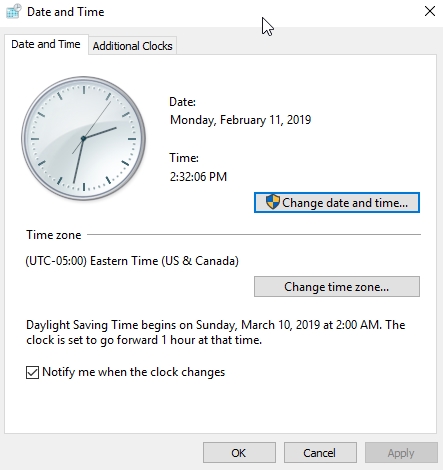Click the 'Date:' label
Viewport: 443px width, 470px height.
(182, 102)
